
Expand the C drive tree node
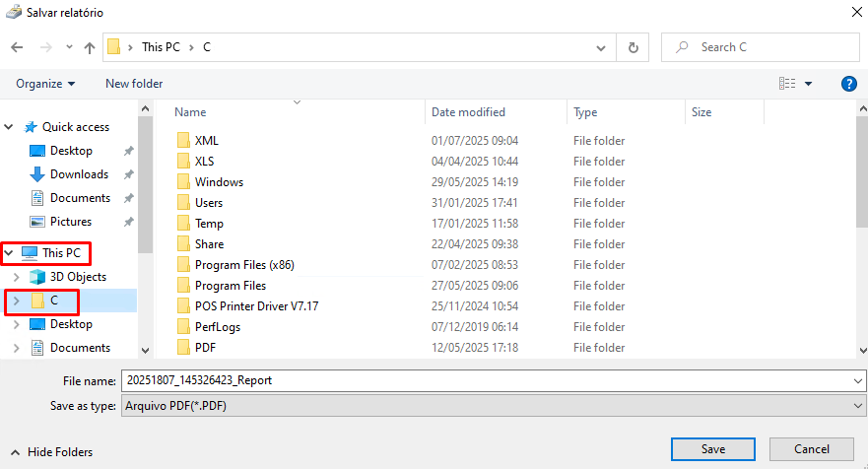pos(16,301)
